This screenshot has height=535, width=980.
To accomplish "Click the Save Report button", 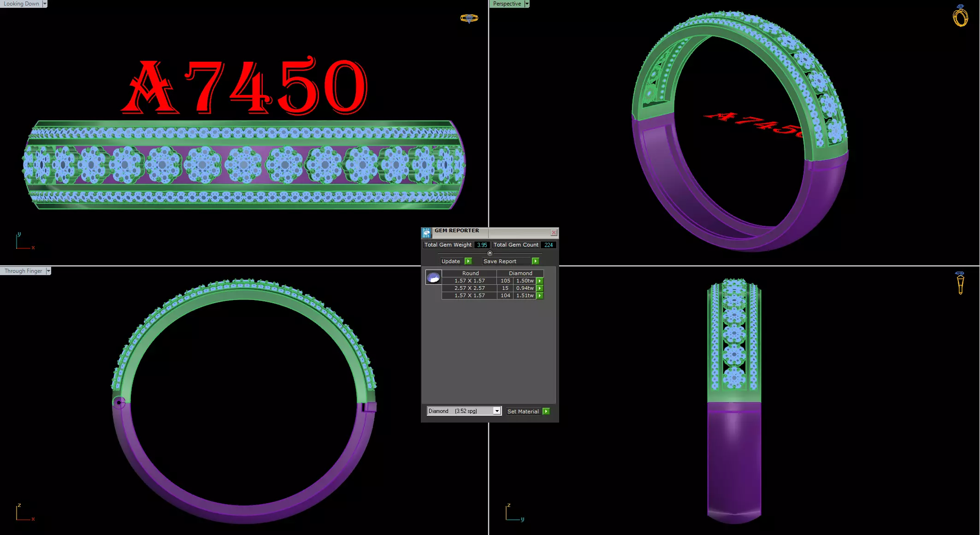I will 506,261.
